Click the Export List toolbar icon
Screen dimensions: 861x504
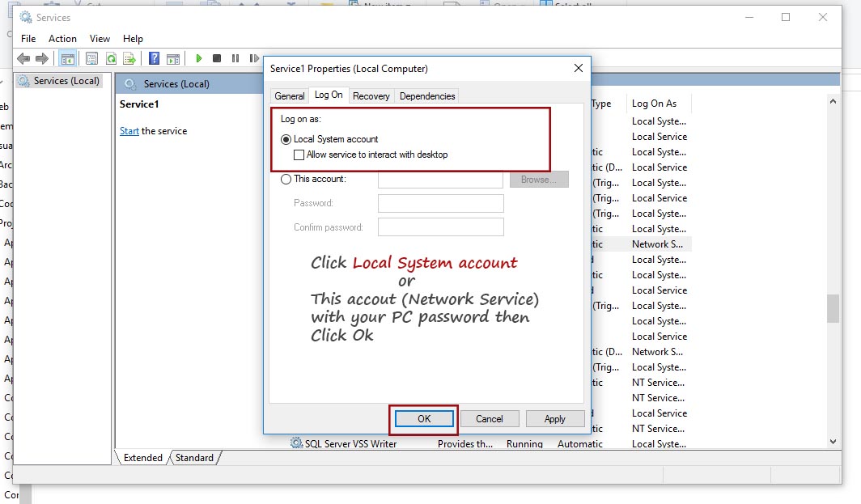(129, 58)
